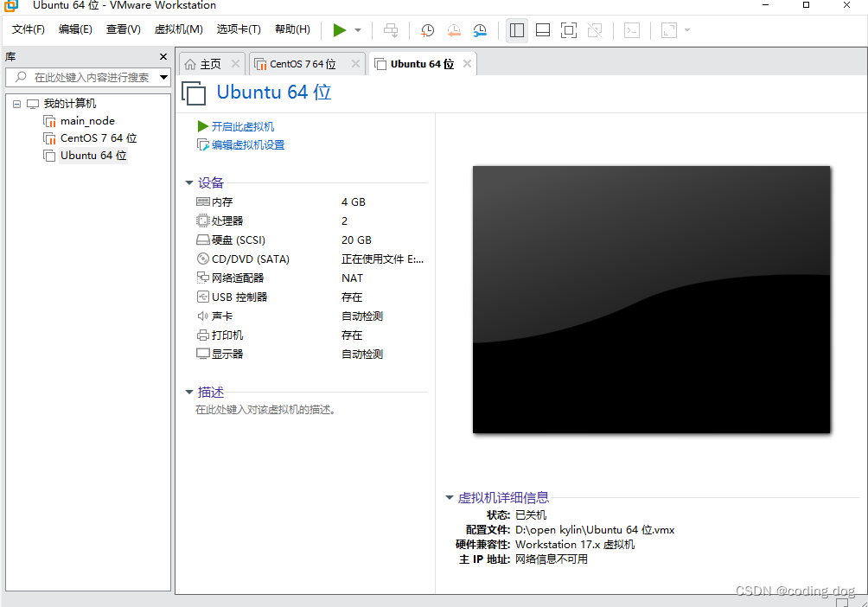Open the library search dropdown arrow
This screenshot has width=868, height=607.
(x=163, y=77)
